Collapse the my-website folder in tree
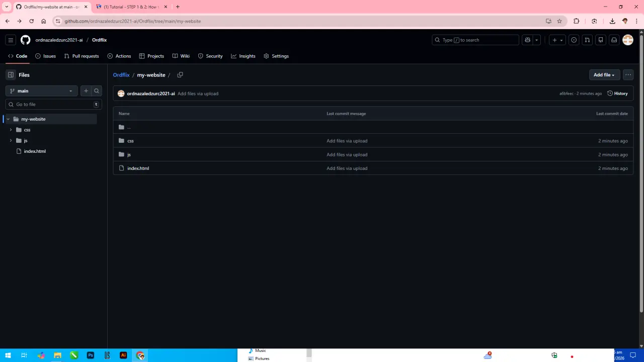This screenshot has width=644, height=362. point(8,119)
